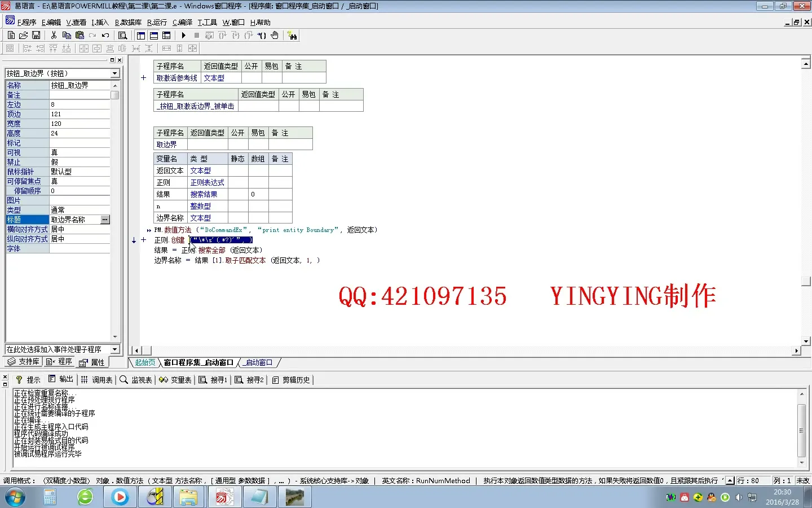Screen dimensions: 812x508
Task: Expand the 取激活参考线 subroutine plus sign
Action: coord(144,78)
